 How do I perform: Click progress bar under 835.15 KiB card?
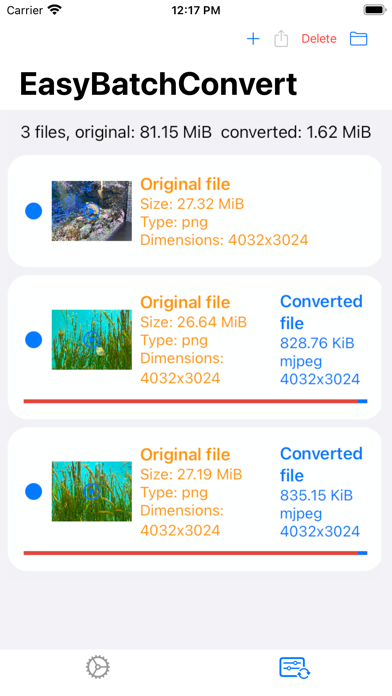[x=195, y=553]
